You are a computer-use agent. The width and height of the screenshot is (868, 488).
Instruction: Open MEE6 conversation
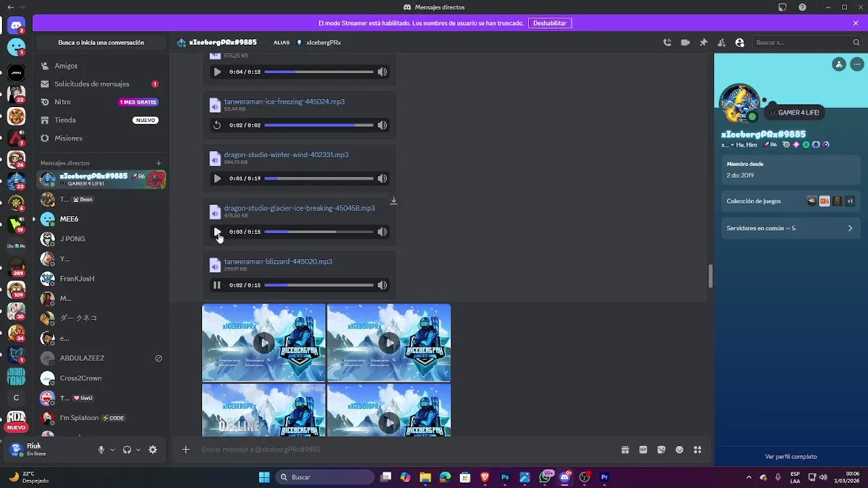pos(102,219)
